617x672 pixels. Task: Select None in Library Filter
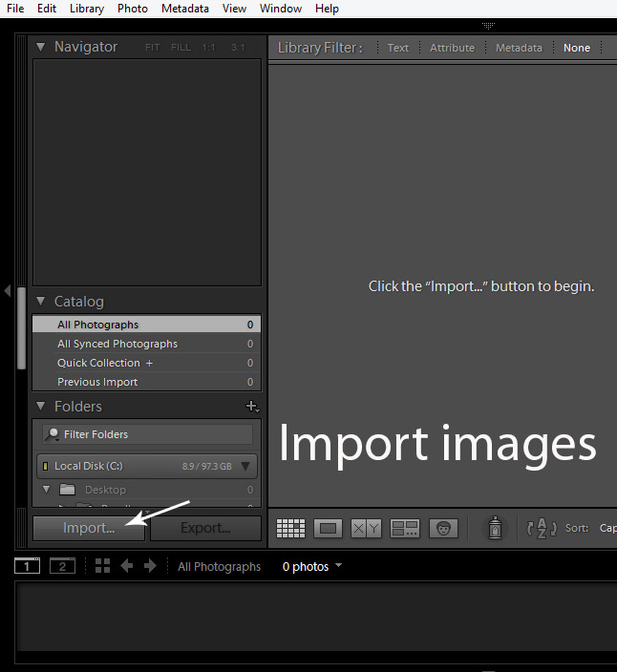tap(577, 48)
